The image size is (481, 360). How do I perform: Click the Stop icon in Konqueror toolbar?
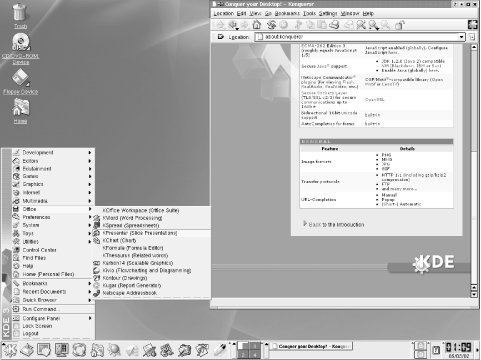(284, 25)
